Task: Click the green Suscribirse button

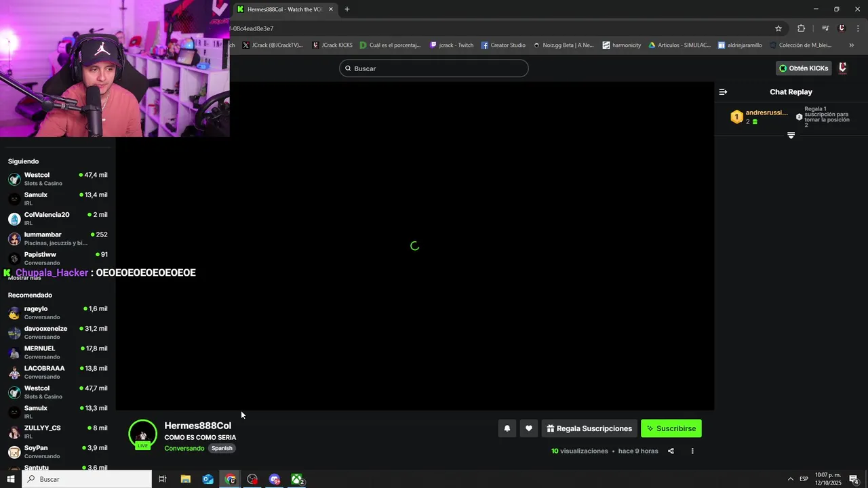Action: pos(671,428)
